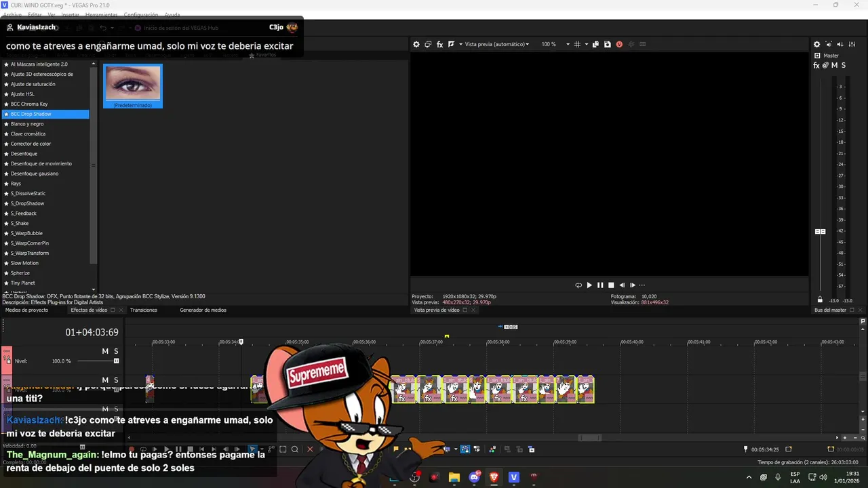This screenshot has width=868, height=488.
Task: Toggle split screen view icon
Action: point(451,44)
